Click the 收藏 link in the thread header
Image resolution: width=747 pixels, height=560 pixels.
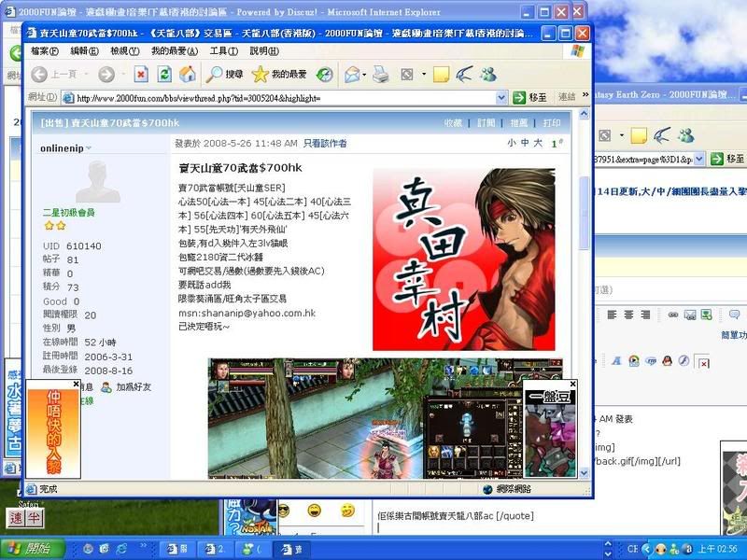(453, 123)
